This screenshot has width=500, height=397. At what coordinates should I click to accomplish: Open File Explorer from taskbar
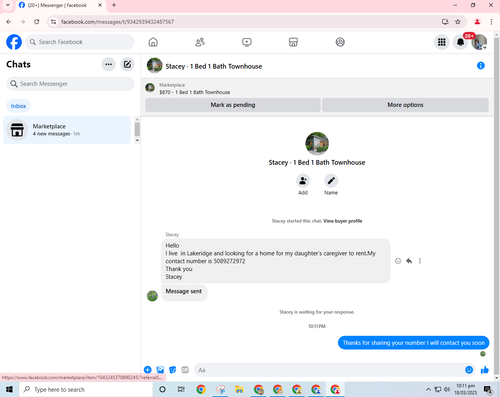pos(239,389)
